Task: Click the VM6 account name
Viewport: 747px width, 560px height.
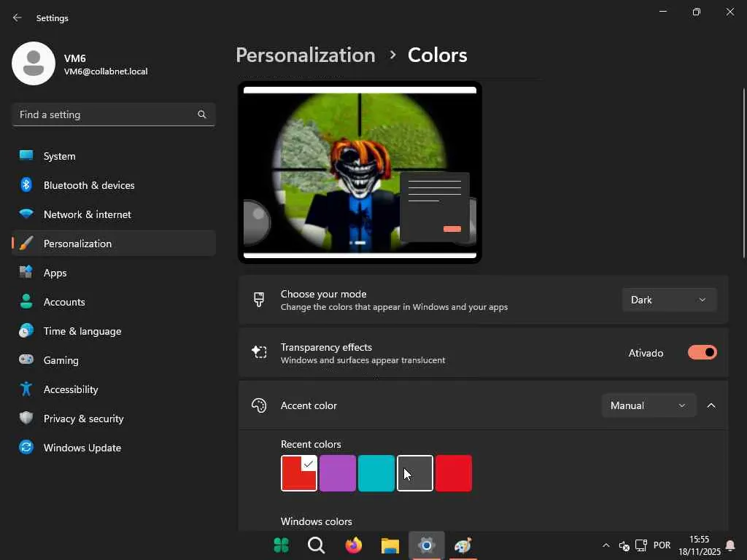Action: pos(75,58)
